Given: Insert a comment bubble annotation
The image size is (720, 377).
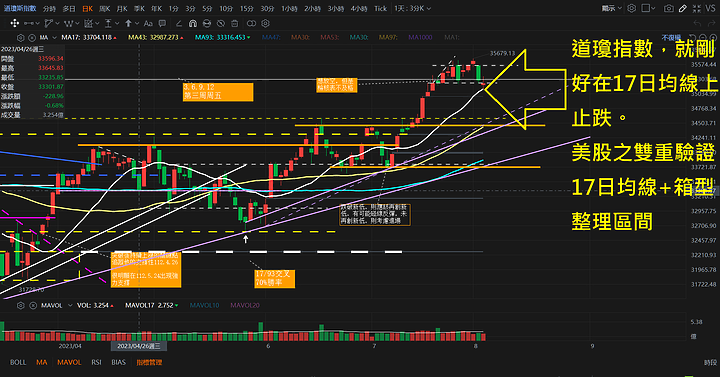Looking at the screenshot, I should pyautogui.click(x=162, y=23).
